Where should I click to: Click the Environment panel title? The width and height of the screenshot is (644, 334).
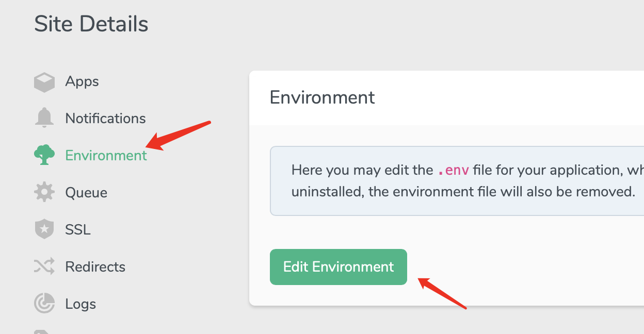click(322, 97)
